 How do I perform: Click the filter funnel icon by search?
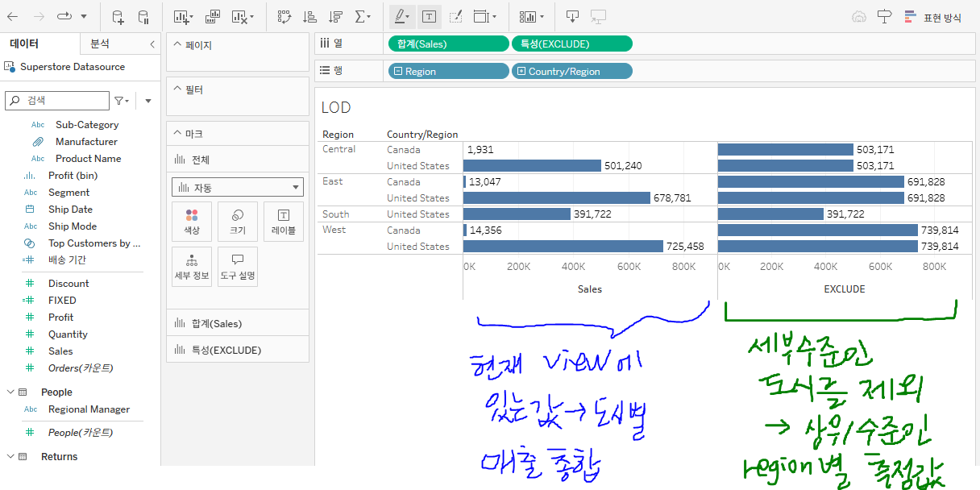[x=118, y=101]
